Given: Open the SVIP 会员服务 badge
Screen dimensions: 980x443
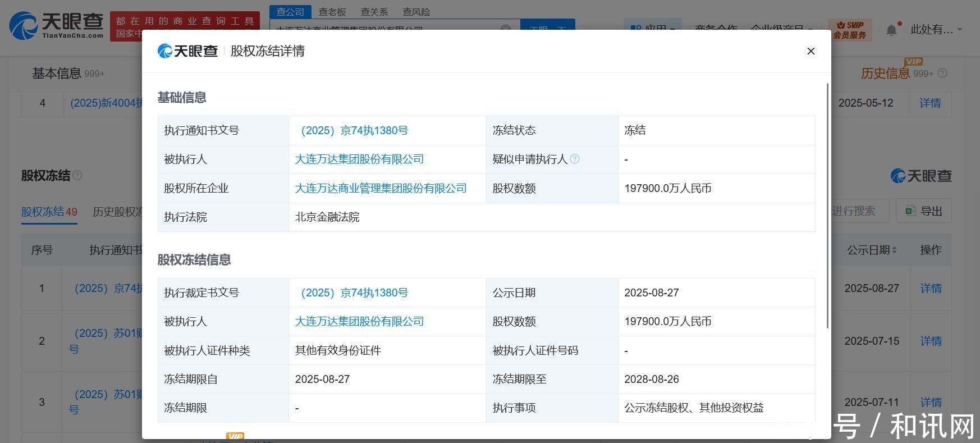Looking at the screenshot, I should tap(849, 30).
